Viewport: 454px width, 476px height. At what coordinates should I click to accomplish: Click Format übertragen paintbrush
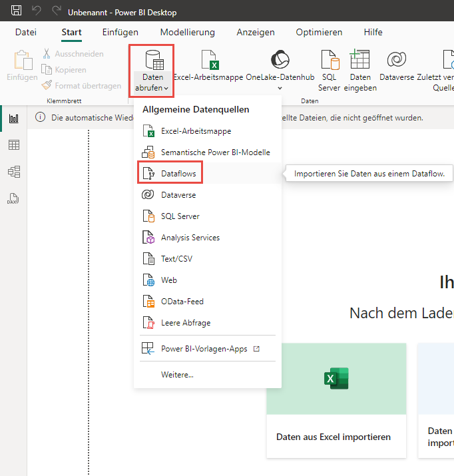coord(81,86)
